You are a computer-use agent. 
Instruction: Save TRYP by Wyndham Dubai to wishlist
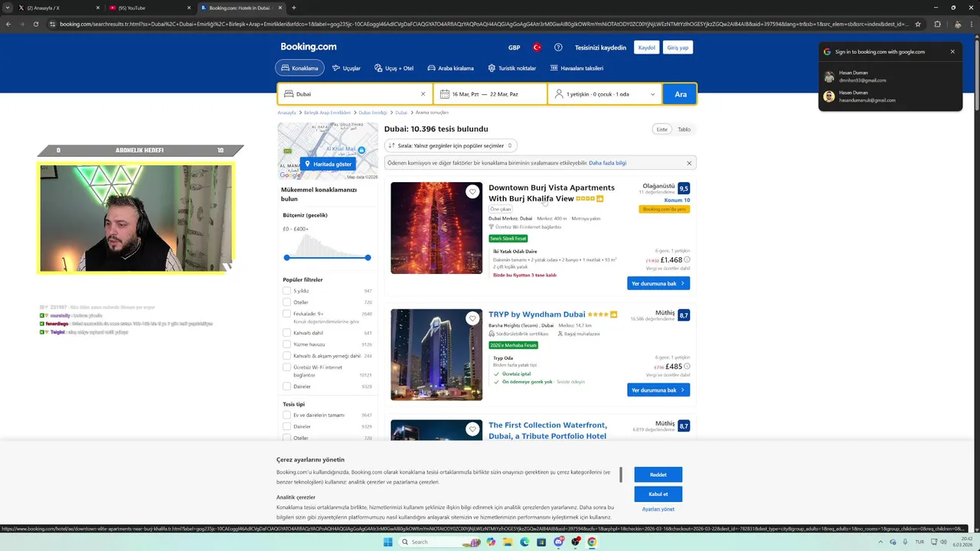click(x=472, y=318)
